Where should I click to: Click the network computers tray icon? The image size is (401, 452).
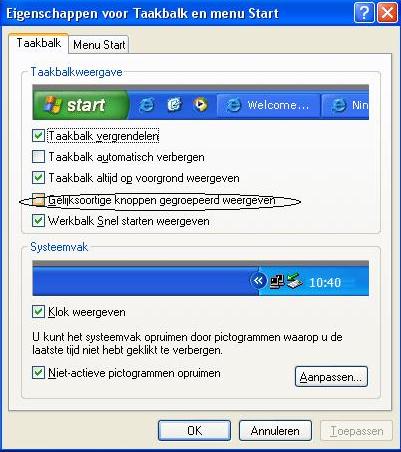277,282
